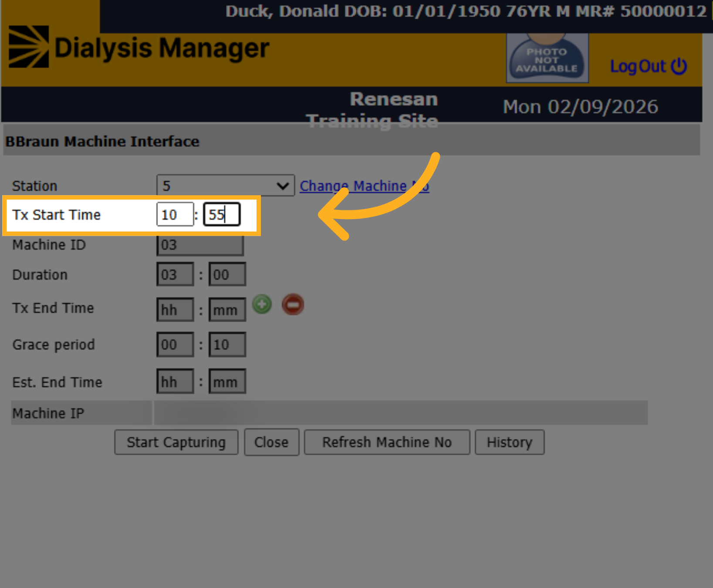Viewport: 713px width, 588px height.
Task: Click the date Mon 02/09/2026
Action: click(580, 107)
